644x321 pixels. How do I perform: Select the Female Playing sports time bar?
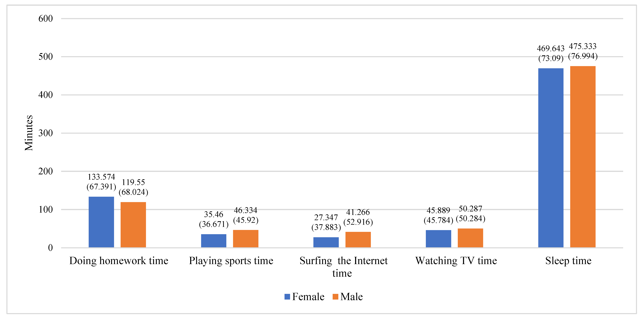[213, 241]
